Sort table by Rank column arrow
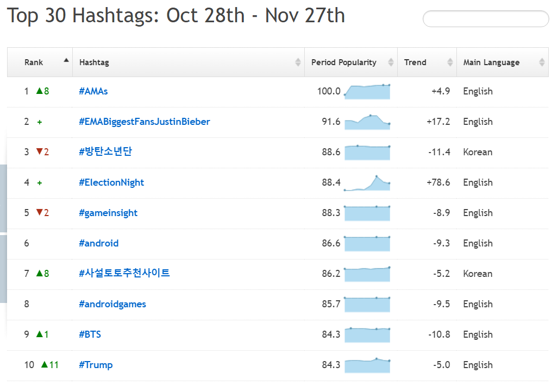 click(66, 60)
